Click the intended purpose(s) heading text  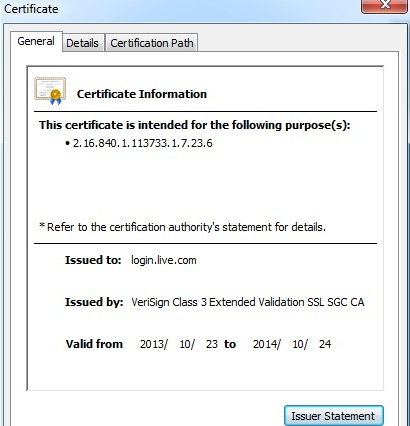point(195,125)
